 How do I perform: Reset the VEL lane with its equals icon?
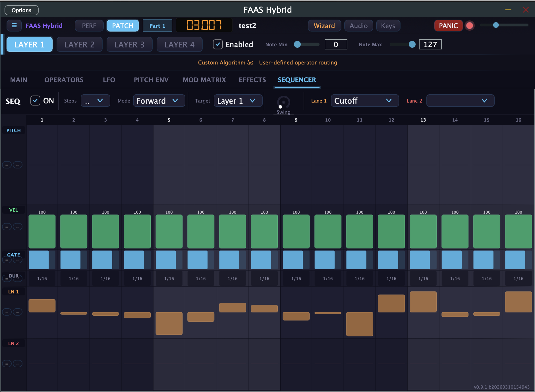click(x=7, y=227)
